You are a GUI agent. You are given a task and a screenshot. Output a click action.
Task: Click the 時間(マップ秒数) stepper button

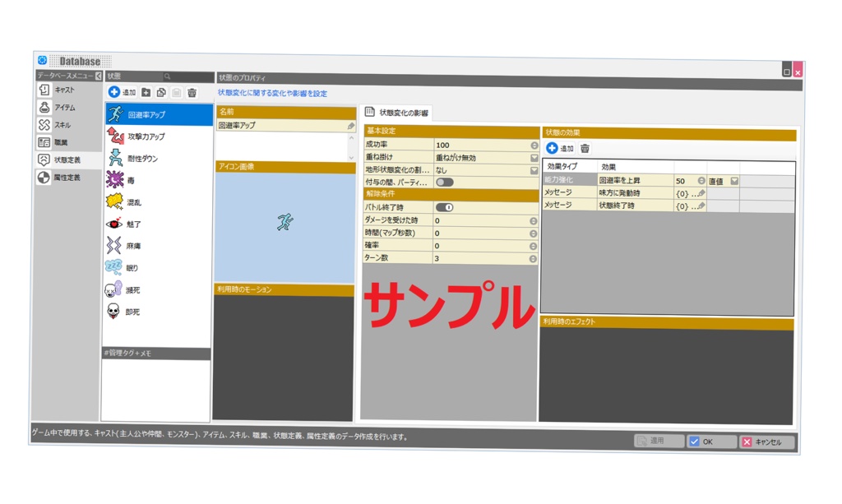[533, 234]
